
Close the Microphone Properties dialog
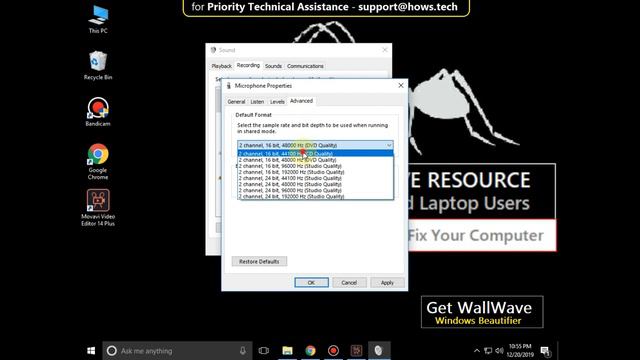pyautogui.click(x=400, y=85)
